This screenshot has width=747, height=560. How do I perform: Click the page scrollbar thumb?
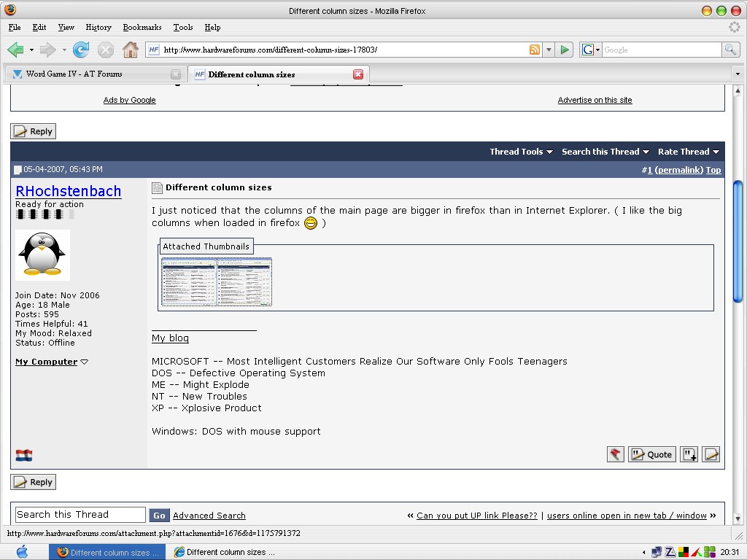(738, 241)
